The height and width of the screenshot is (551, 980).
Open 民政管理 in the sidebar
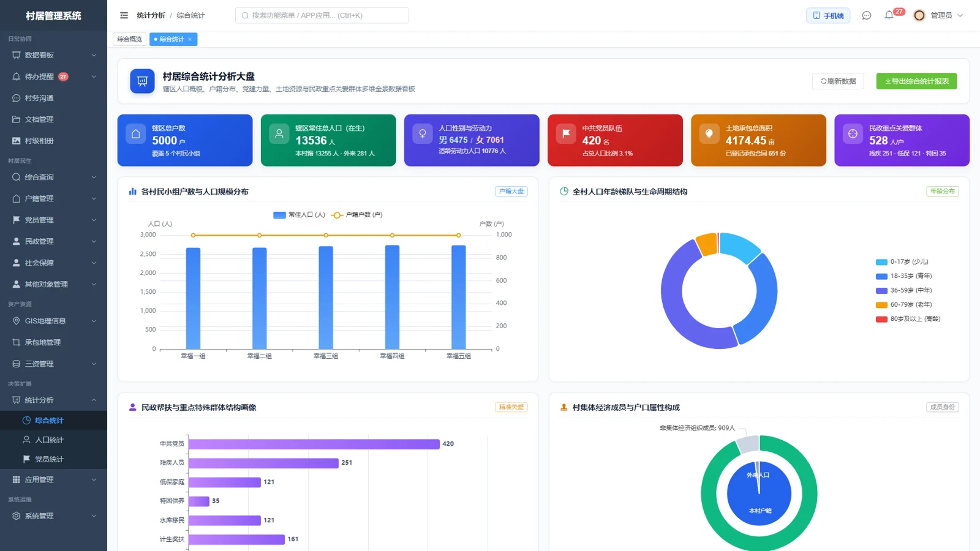[x=53, y=241]
